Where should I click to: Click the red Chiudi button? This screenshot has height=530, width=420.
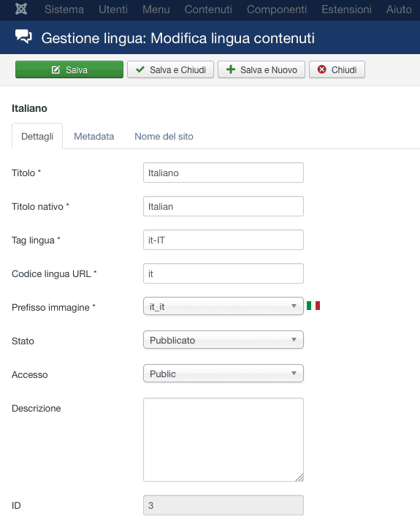pyautogui.click(x=337, y=69)
